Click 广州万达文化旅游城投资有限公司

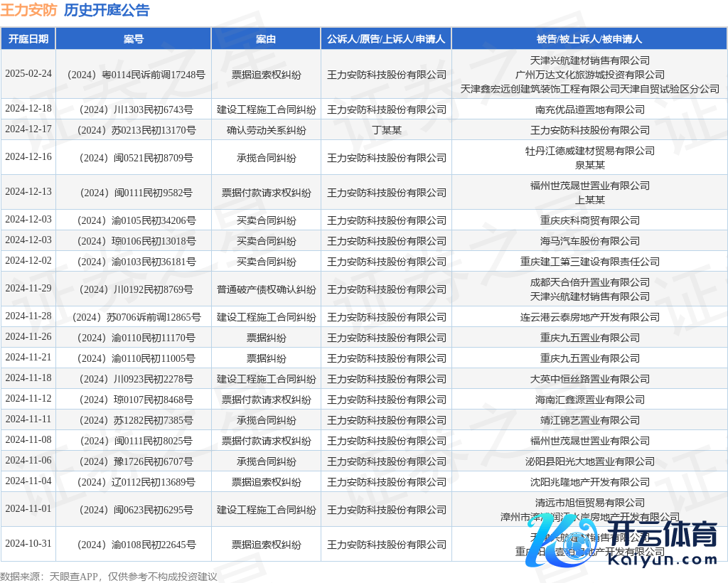(x=589, y=75)
